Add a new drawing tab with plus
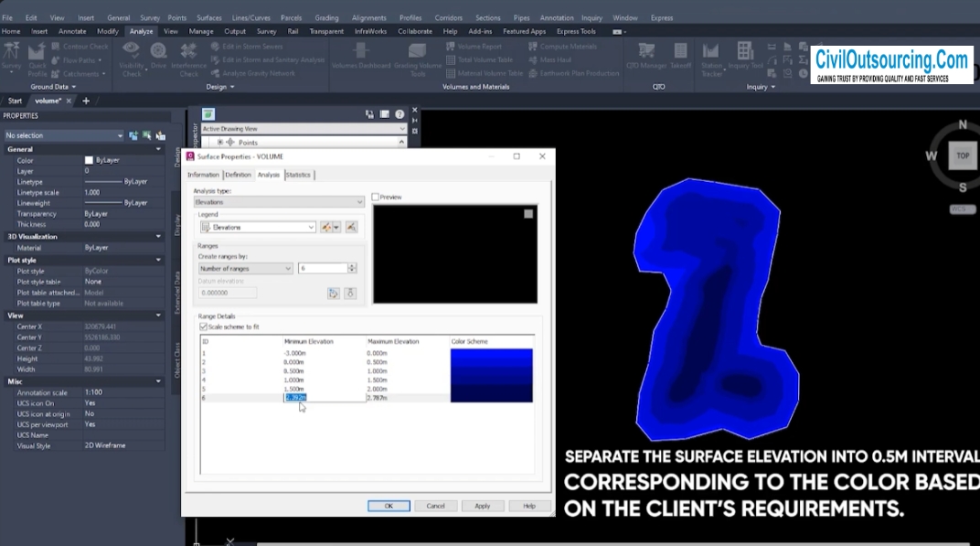Image resolution: width=980 pixels, height=546 pixels. pos(86,101)
